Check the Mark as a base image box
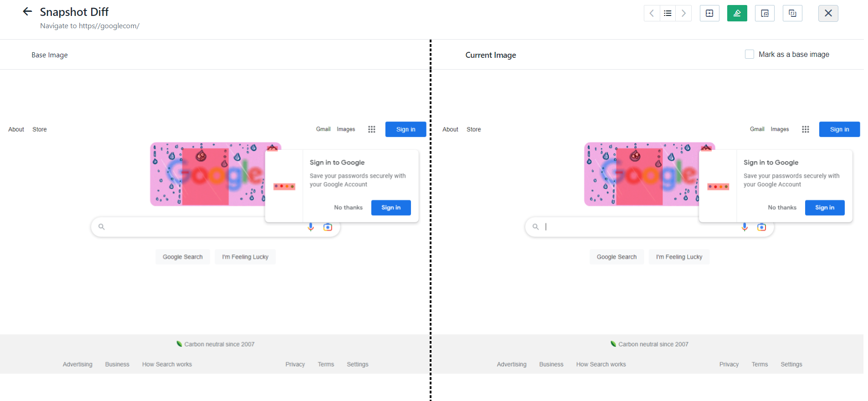The image size is (868, 401). click(750, 54)
